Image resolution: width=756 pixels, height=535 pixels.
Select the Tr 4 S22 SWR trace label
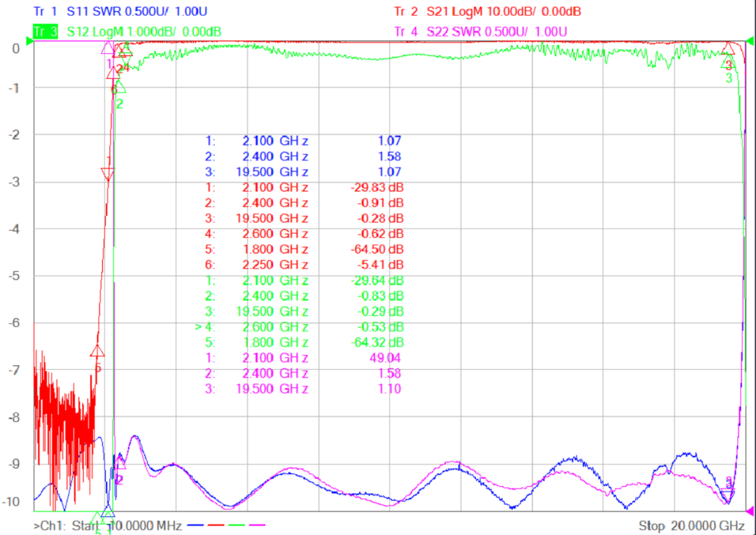coord(480,32)
